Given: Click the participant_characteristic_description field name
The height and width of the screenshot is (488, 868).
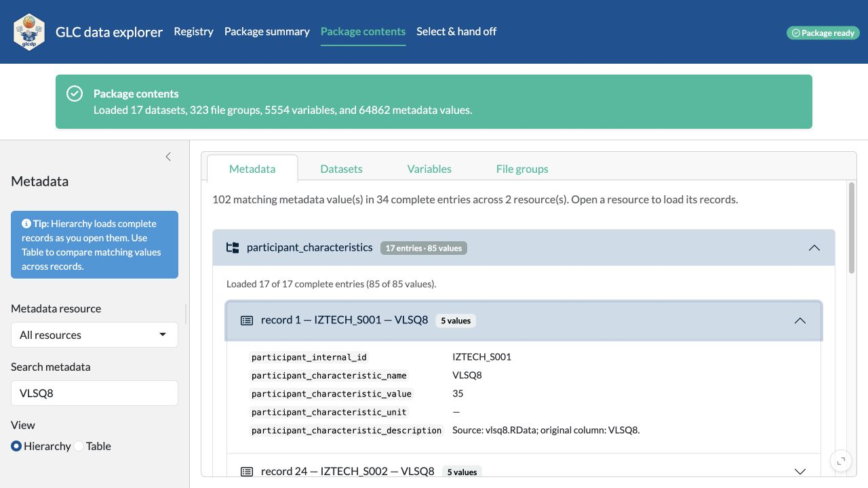Looking at the screenshot, I should (347, 430).
